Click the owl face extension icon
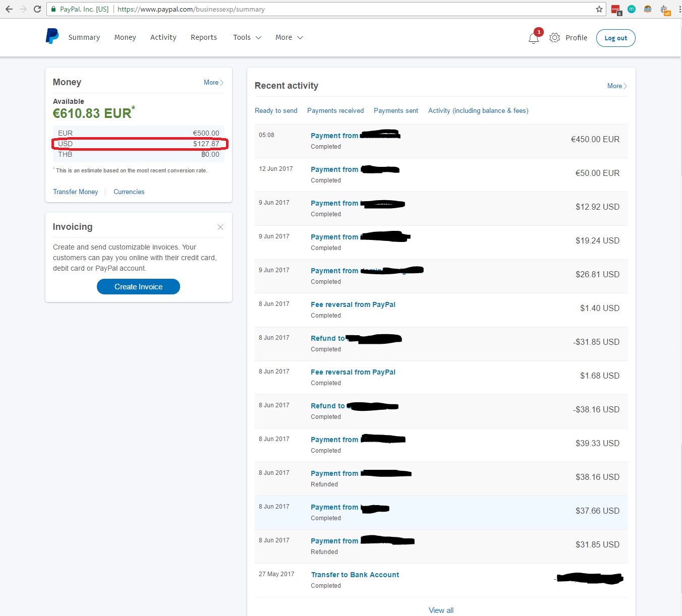This screenshot has height=616, width=682. point(648,9)
